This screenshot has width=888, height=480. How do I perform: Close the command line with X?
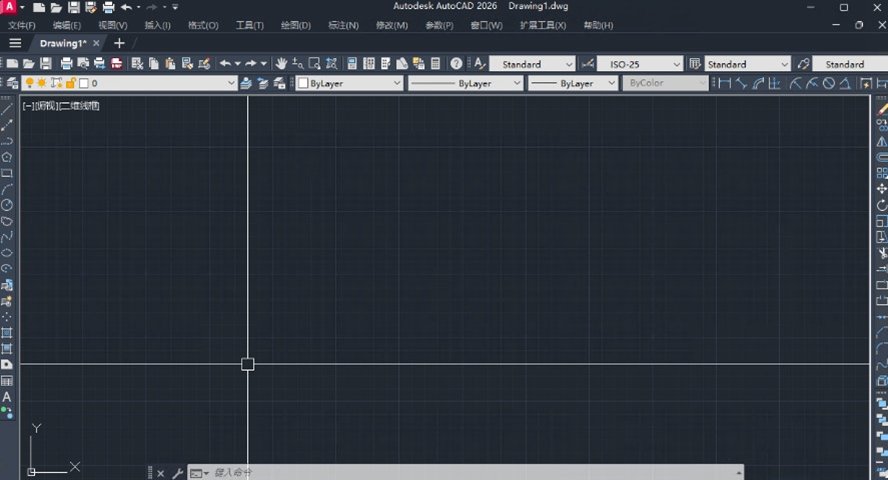point(161,473)
